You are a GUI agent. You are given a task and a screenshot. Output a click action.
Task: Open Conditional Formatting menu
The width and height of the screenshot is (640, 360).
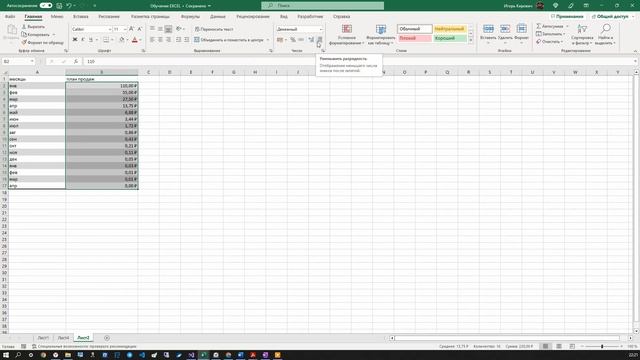tap(347, 34)
